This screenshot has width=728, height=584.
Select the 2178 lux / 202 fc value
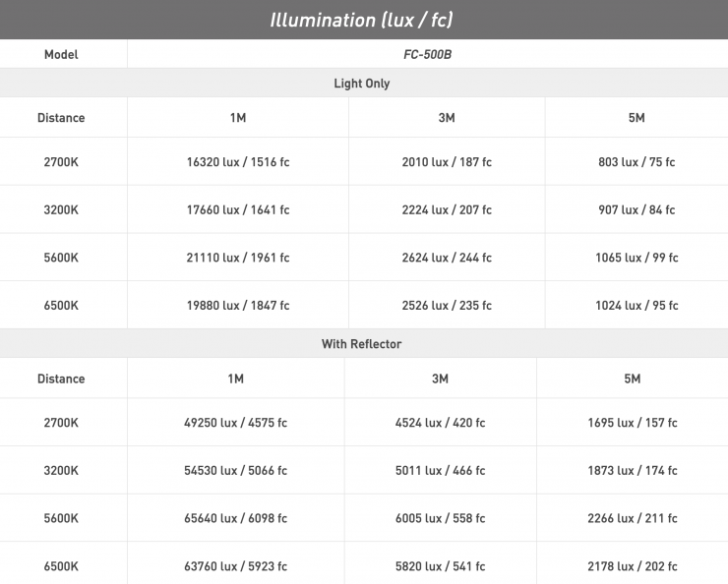633,565
